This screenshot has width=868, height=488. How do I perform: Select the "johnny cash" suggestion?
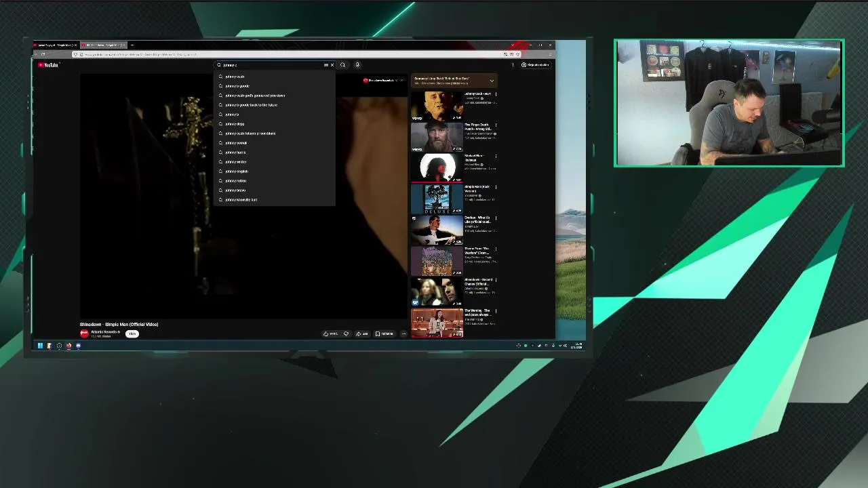point(275,77)
